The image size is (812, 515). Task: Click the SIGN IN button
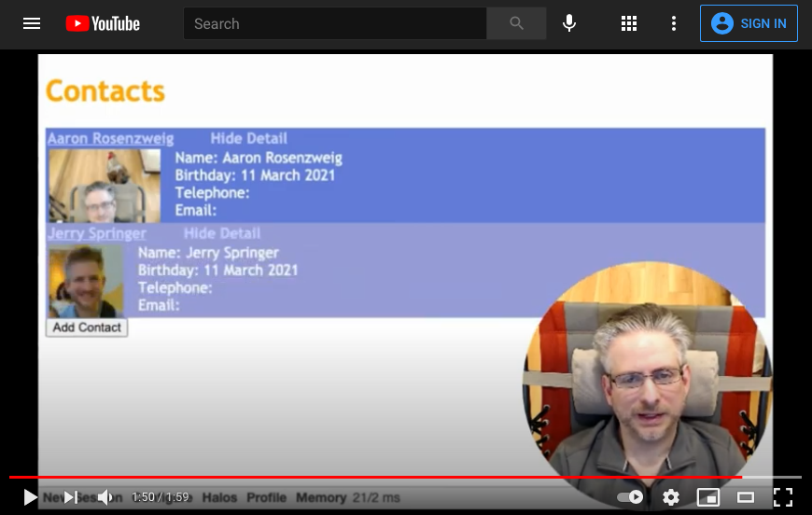click(749, 23)
